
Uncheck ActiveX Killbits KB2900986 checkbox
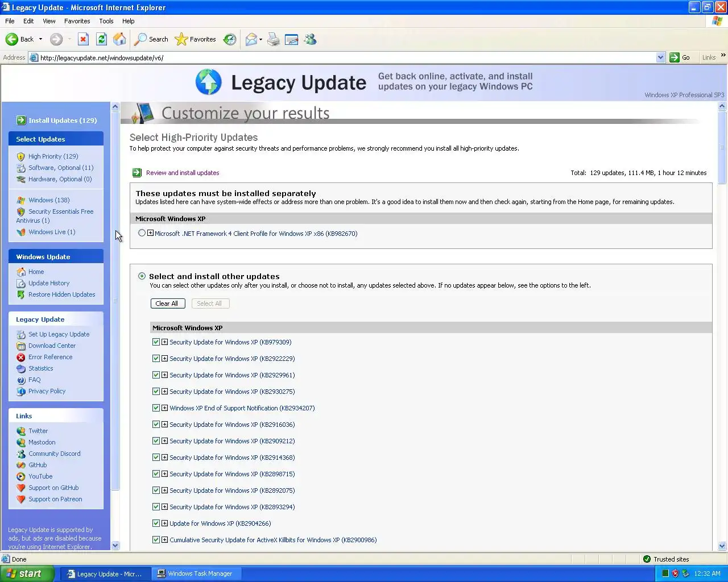click(156, 540)
